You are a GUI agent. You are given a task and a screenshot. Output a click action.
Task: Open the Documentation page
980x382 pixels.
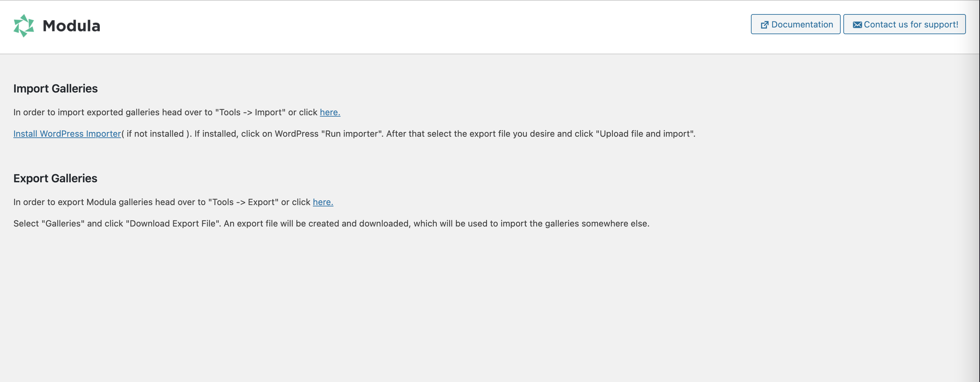click(795, 24)
